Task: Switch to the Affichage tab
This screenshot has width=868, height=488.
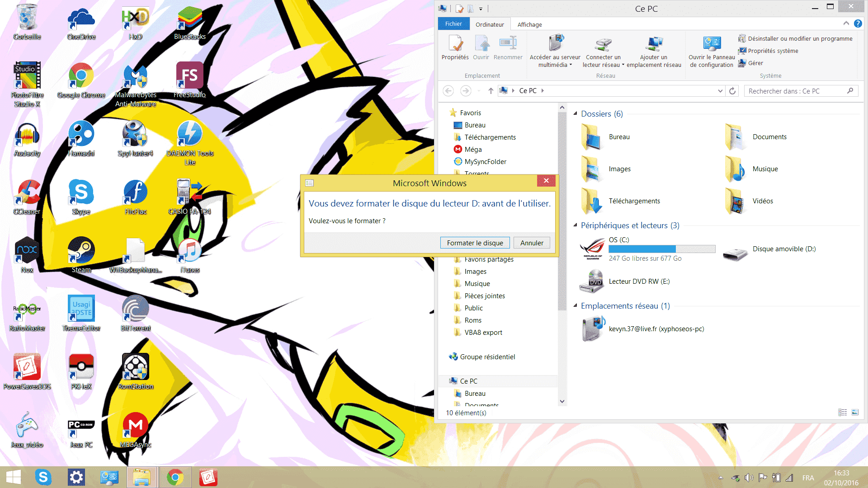Action: point(529,24)
